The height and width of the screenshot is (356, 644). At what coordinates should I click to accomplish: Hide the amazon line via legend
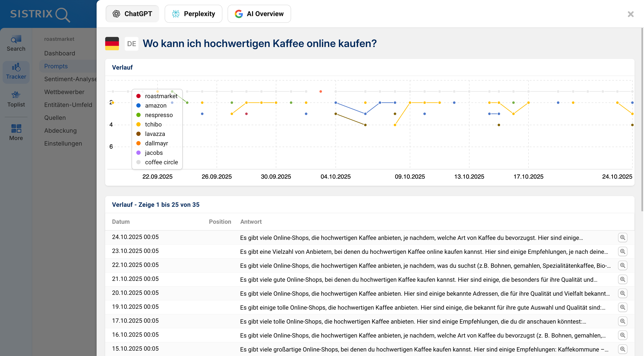[x=156, y=105]
